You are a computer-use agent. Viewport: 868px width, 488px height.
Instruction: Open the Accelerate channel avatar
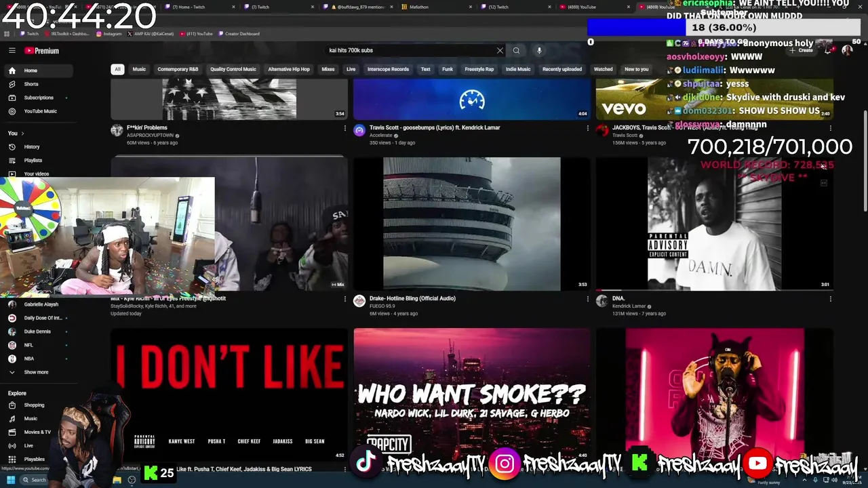pos(359,130)
